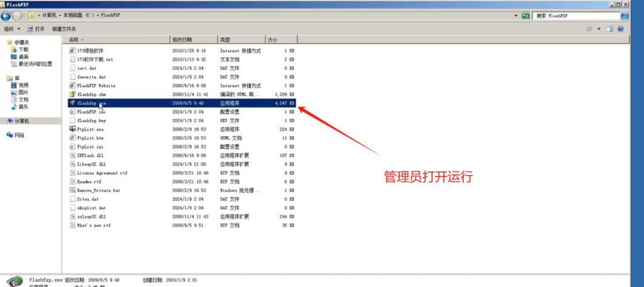
Task: Select the What's new.rtf file name
Action: point(94,225)
